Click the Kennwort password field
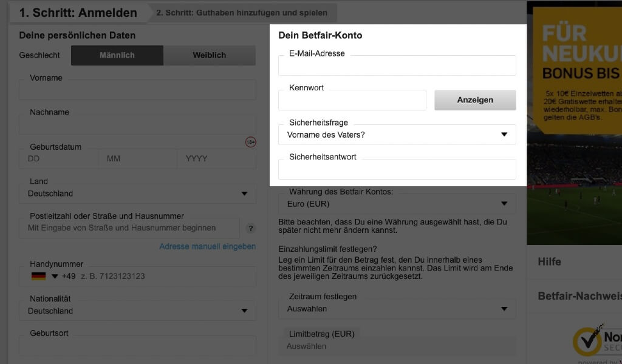The height and width of the screenshot is (364, 622). tap(352, 100)
